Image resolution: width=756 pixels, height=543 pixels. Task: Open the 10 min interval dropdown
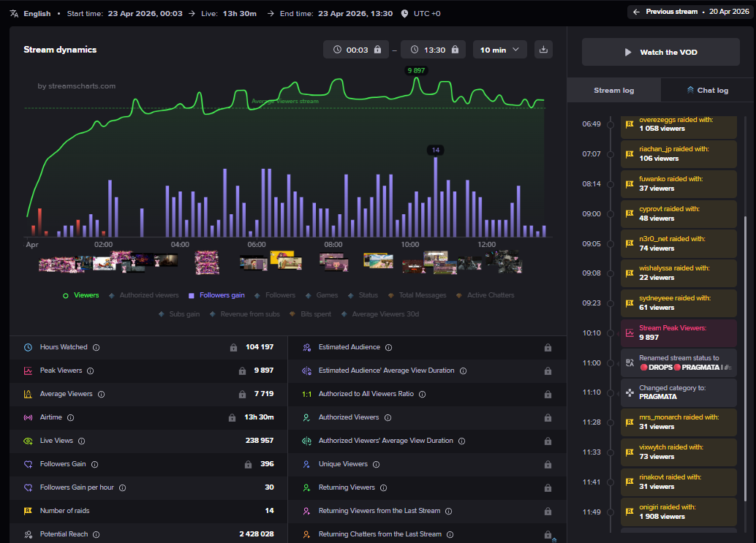tap(500, 50)
